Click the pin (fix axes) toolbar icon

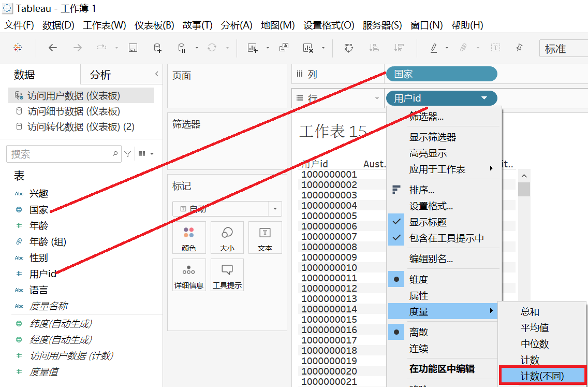519,48
